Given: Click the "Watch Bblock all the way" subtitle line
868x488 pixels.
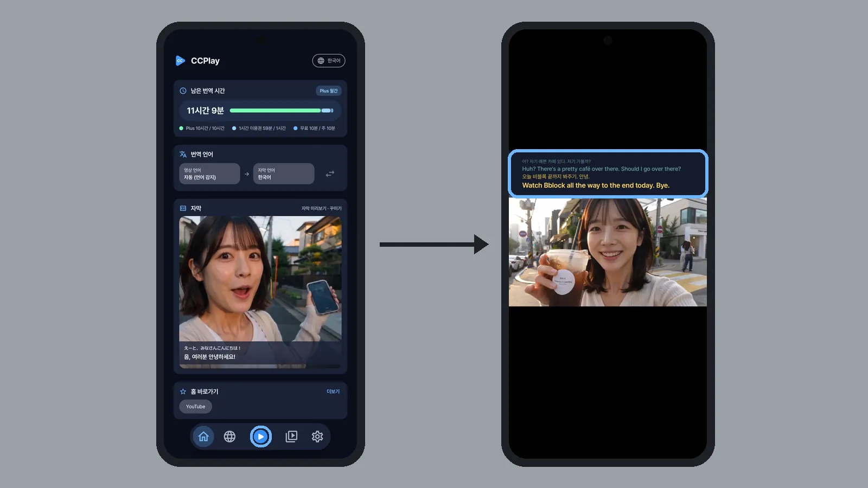Looking at the screenshot, I should [596, 185].
